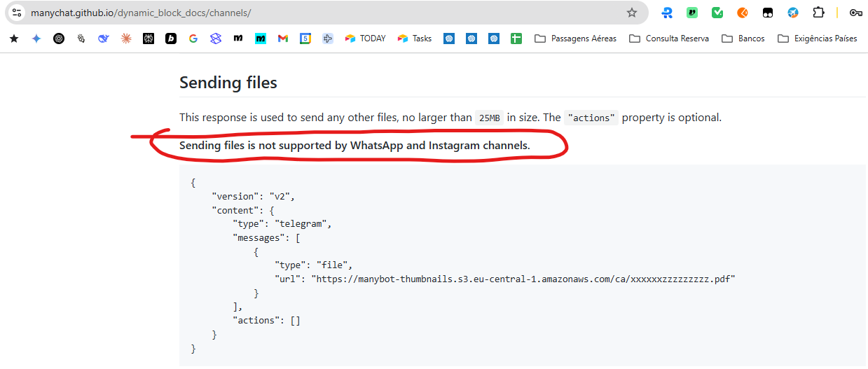Open the TODAY bookmark
This screenshot has height=369, width=868.
point(366,39)
